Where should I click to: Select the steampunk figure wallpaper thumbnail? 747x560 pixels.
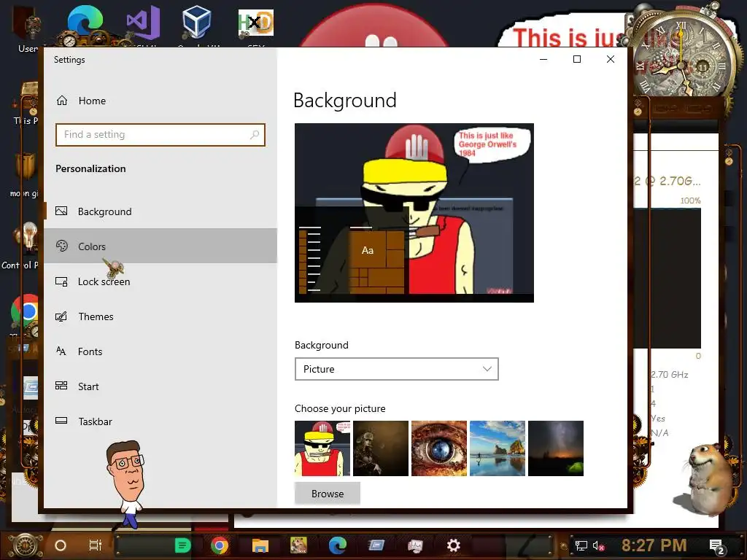point(381,448)
